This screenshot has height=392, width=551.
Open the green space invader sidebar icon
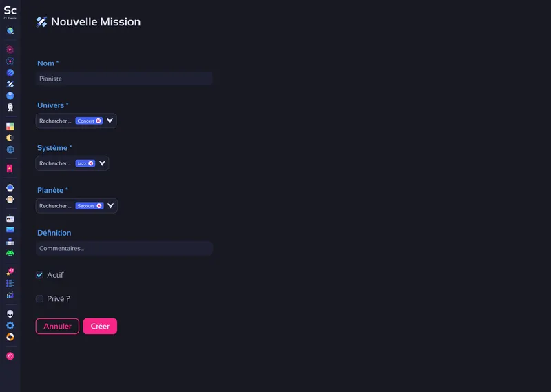[x=10, y=252]
